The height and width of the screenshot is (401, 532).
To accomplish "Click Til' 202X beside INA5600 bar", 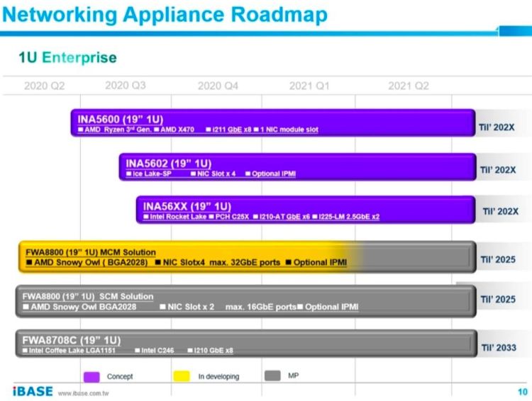I will click(x=497, y=128).
